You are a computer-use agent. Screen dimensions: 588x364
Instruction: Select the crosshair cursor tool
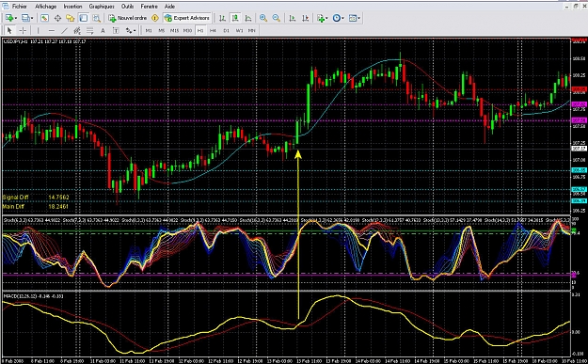(23, 30)
